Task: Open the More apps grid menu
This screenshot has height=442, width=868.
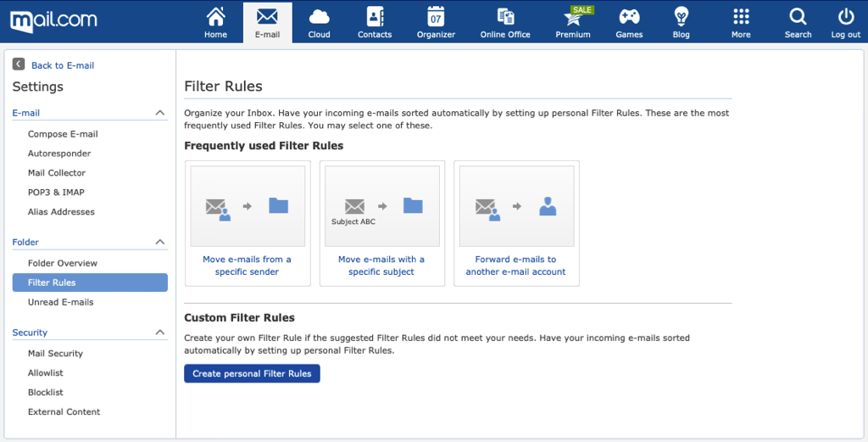Action: coord(741,17)
